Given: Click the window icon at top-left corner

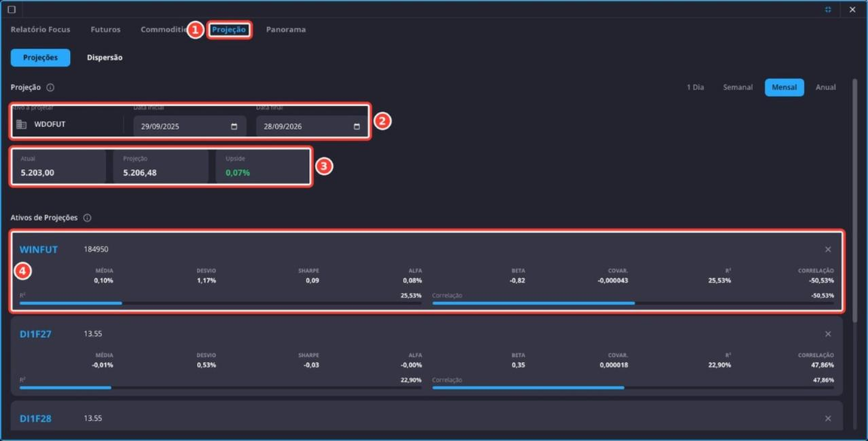Looking at the screenshot, I should coord(11,9).
